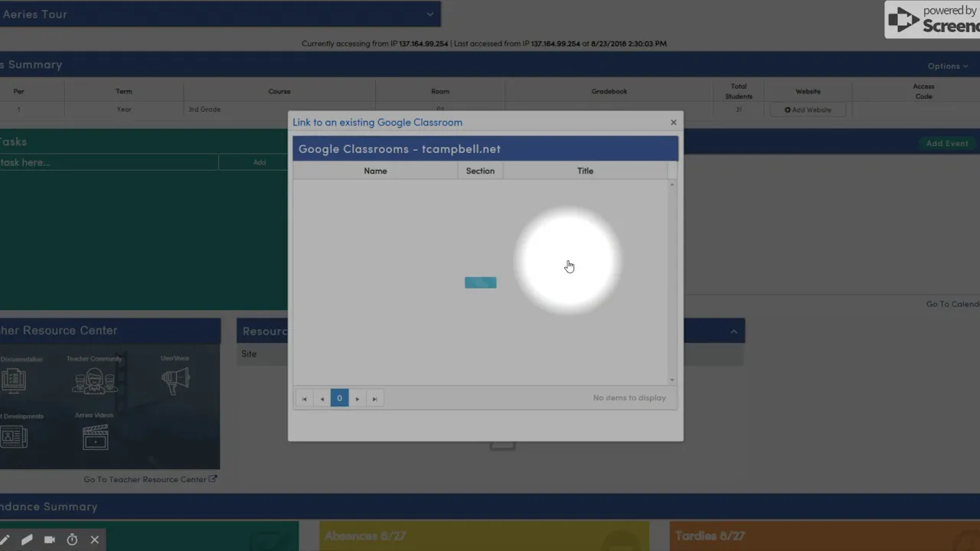This screenshot has height=551, width=980.
Task: Sort by the Section column header
Action: click(480, 171)
